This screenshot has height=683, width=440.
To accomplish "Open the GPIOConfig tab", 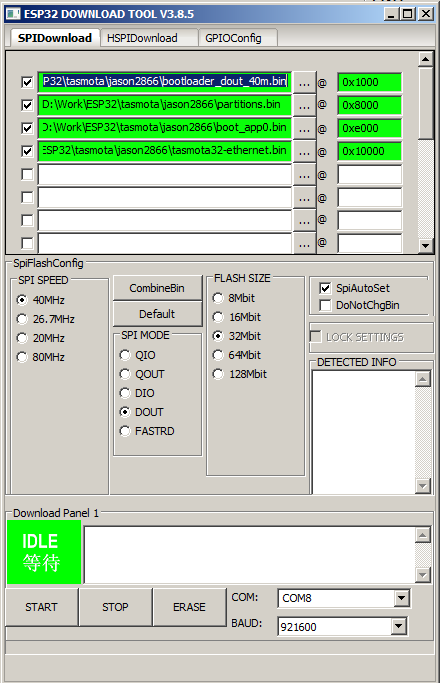I will pyautogui.click(x=238, y=38).
